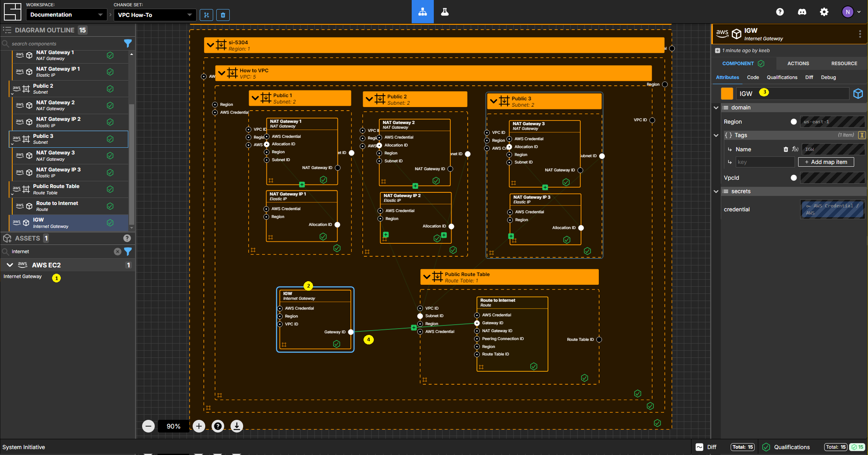Collapse the Public 2 subnet frame
Viewport: 868px width, 455px height.
point(369,99)
